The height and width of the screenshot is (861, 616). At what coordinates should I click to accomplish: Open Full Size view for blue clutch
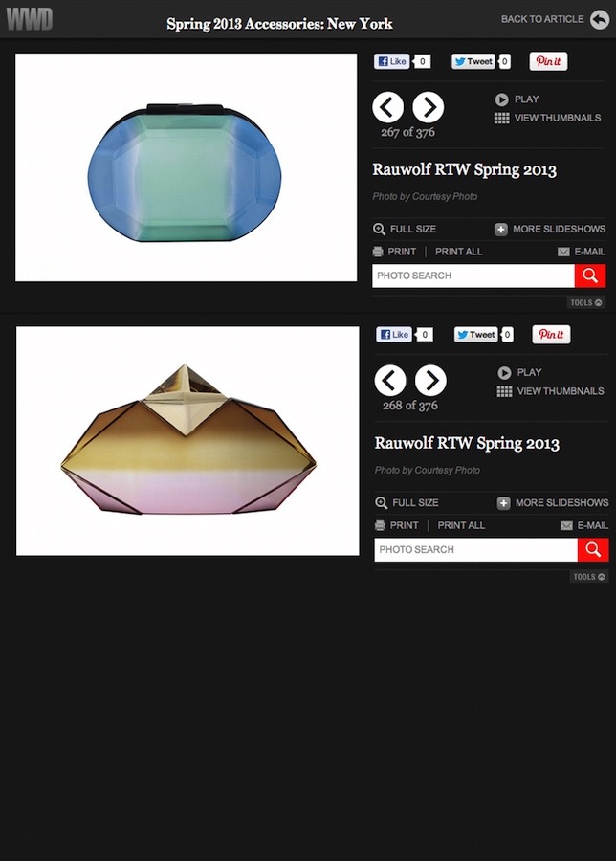(405, 229)
